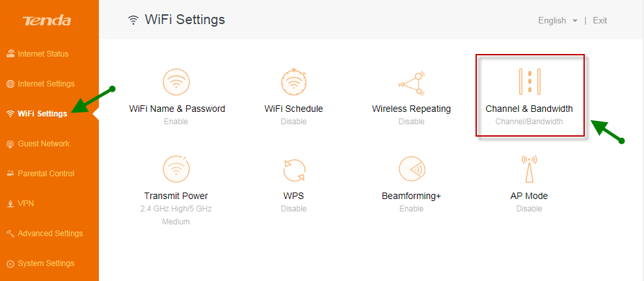The height and width of the screenshot is (281, 644).
Task: Select WiFi Settings in sidebar
Action: [x=37, y=114]
